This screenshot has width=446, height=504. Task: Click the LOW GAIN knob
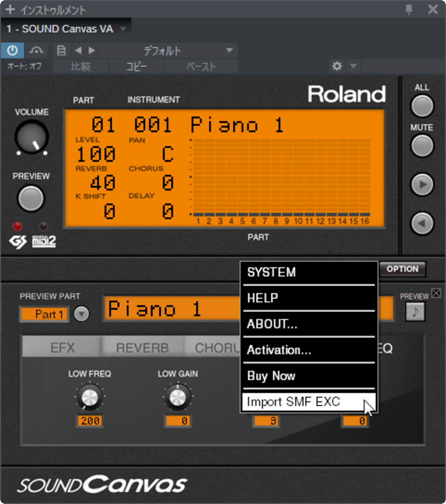point(178,397)
